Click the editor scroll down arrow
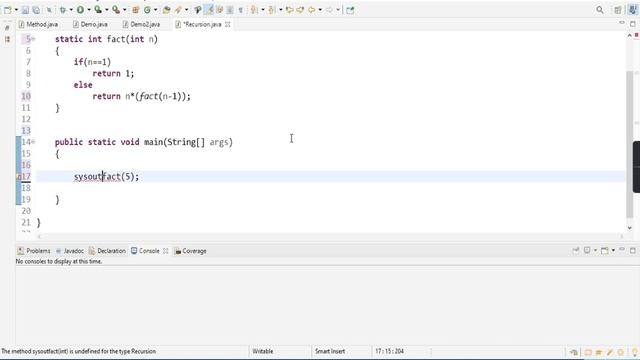This screenshot has width=640, height=360. pos(629,228)
